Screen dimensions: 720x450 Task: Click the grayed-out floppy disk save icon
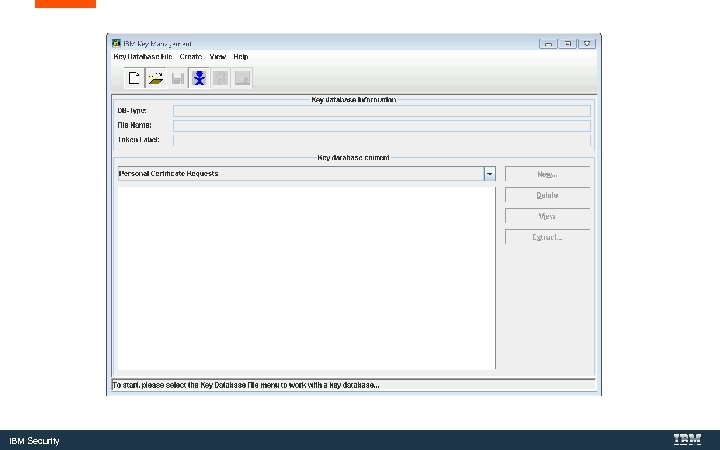[x=178, y=78]
